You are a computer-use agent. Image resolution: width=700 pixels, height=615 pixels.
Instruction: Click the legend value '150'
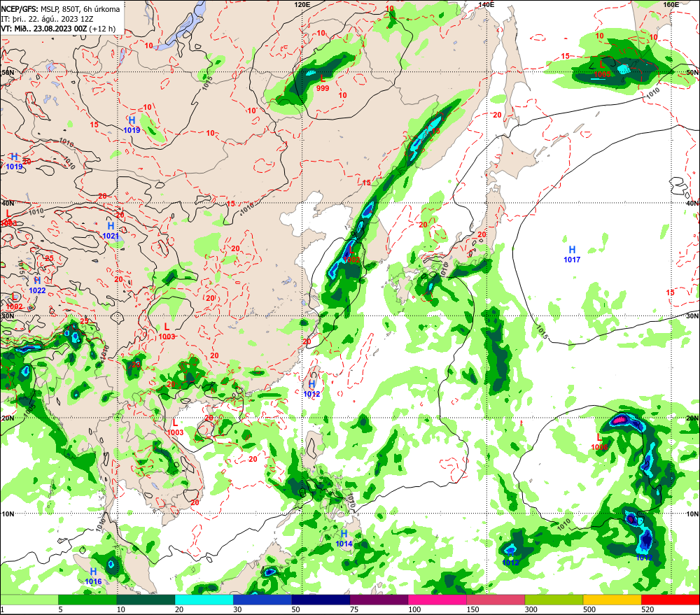pyautogui.click(x=472, y=609)
